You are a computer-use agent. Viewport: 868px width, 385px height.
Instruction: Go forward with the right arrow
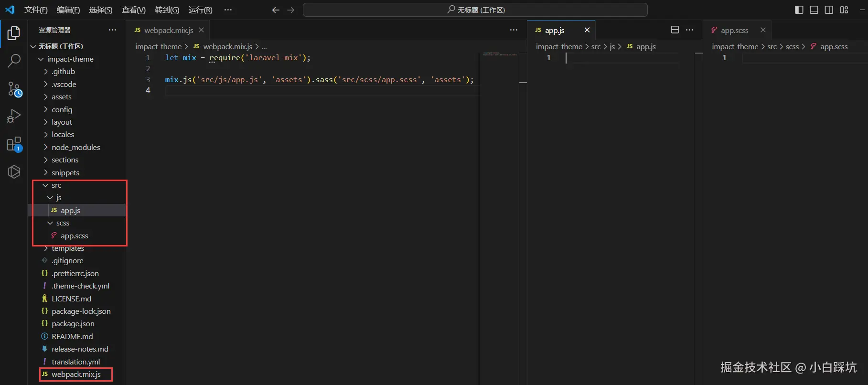pos(290,10)
